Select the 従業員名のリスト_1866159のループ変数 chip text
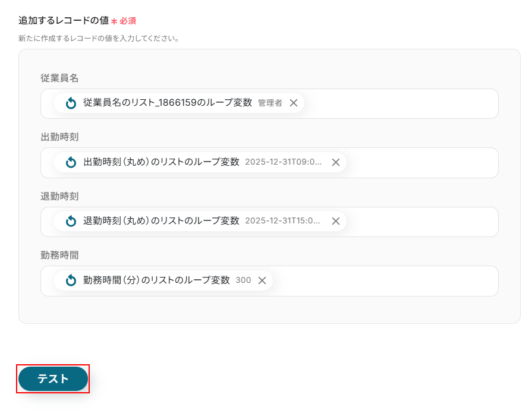This screenshot has width=532, height=410. [168, 102]
